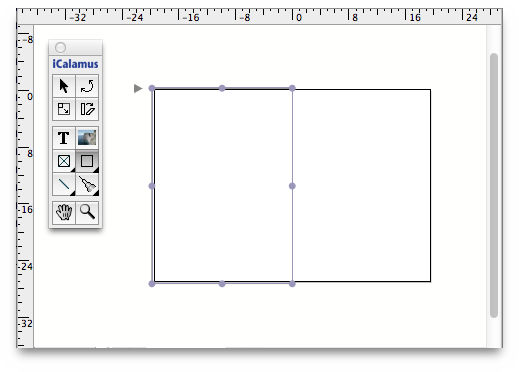
Task: Click the bottom-left corner handle of frame
Action: coord(152,284)
